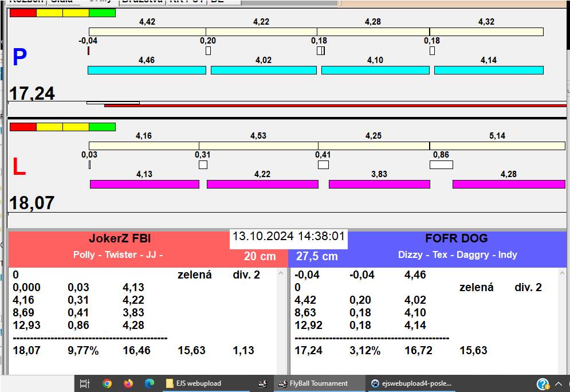Launch Google Chrome from the taskbar

(107, 383)
